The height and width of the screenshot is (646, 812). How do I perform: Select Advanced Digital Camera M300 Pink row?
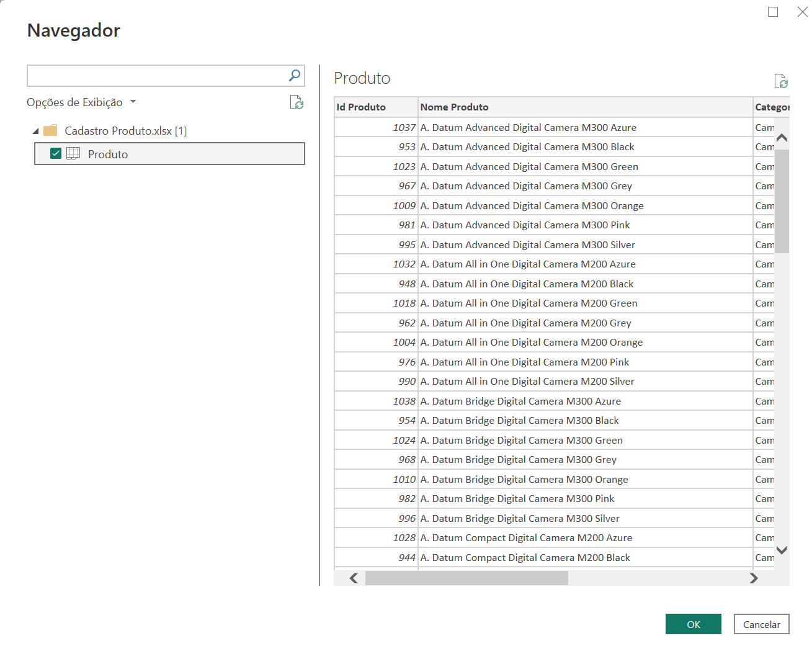(x=554, y=225)
